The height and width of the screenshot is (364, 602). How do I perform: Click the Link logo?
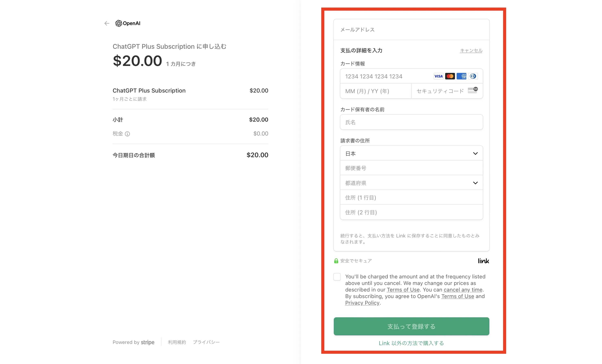tap(483, 261)
